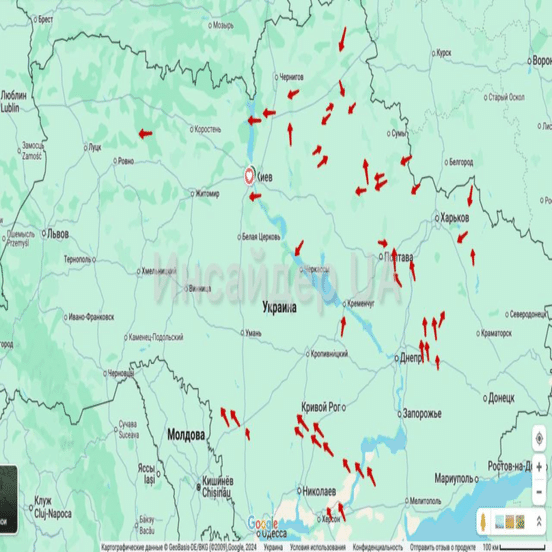The width and height of the screenshot is (552, 552).
Task: Click the Сумы city label
Action: click(399, 133)
